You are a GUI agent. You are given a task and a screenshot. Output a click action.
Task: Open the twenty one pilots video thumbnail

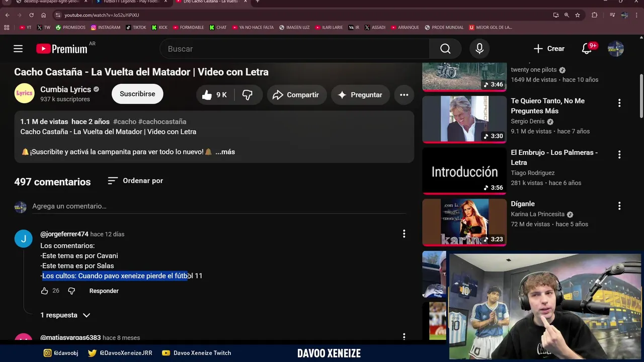(464, 76)
